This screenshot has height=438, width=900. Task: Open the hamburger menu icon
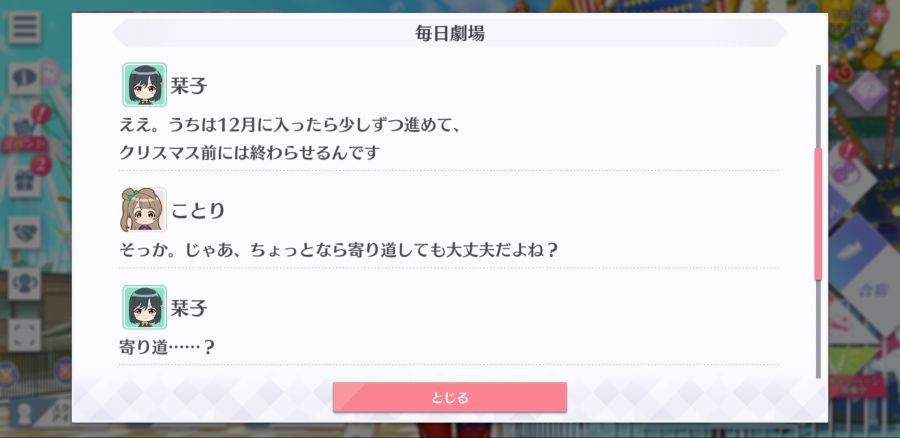pos(24,27)
